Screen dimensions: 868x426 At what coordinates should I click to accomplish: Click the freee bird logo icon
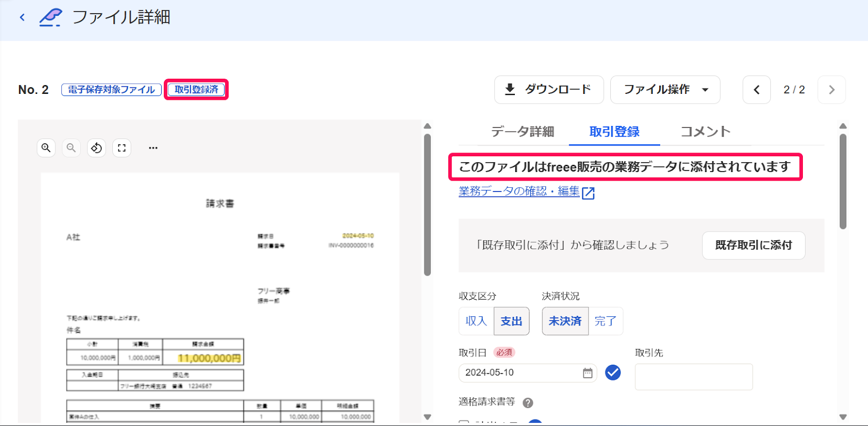[50, 17]
